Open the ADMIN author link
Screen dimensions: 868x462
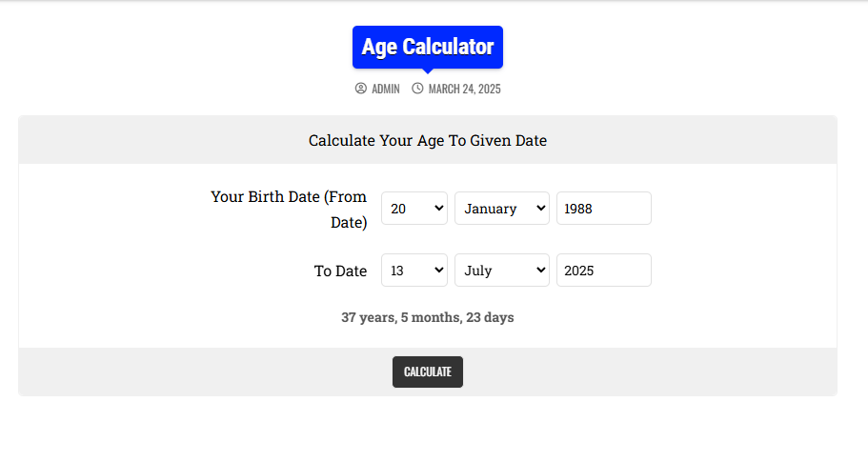coord(386,90)
